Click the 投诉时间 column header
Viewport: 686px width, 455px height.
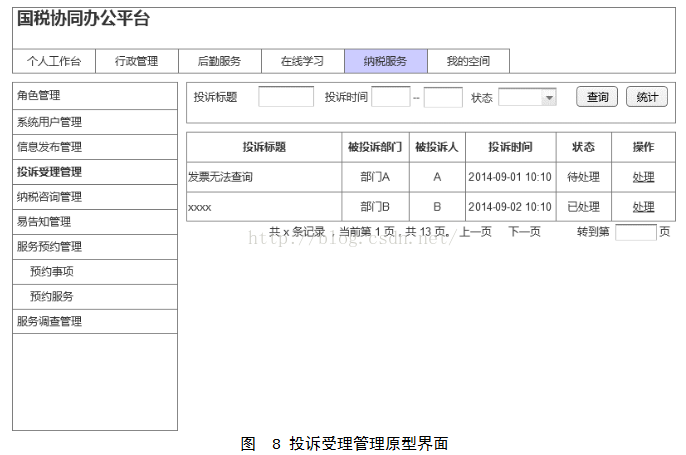point(511,147)
